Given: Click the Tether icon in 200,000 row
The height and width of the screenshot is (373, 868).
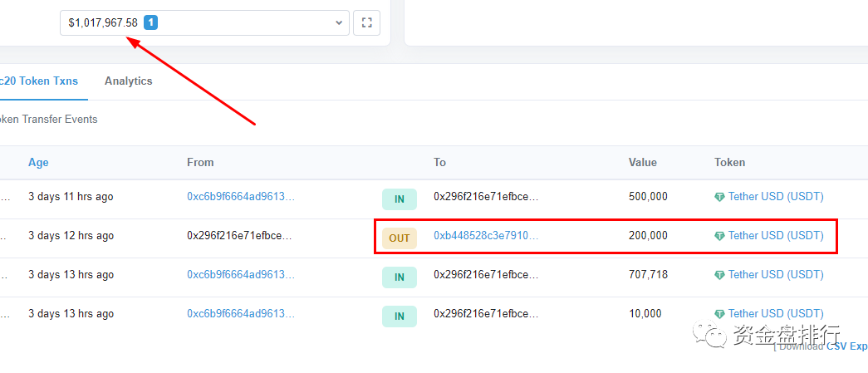Looking at the screenshot, I should click(719, 236).
